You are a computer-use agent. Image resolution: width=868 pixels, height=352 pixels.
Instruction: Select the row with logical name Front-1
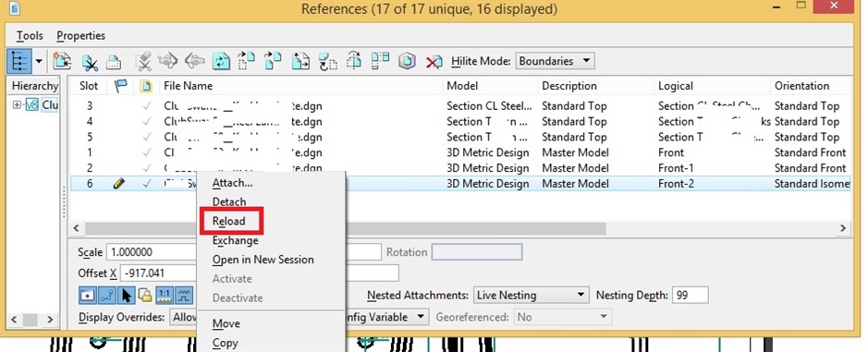pos(459,168)
